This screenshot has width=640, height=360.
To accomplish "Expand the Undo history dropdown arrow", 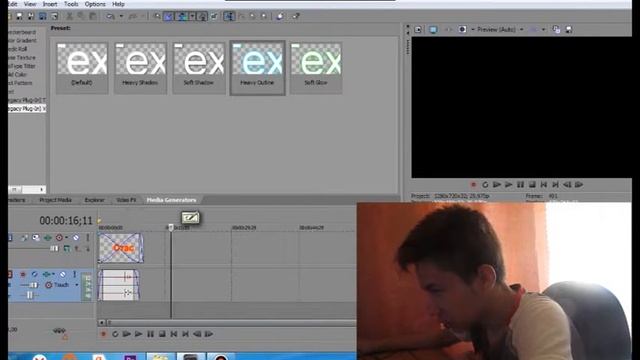I will 121,16.
